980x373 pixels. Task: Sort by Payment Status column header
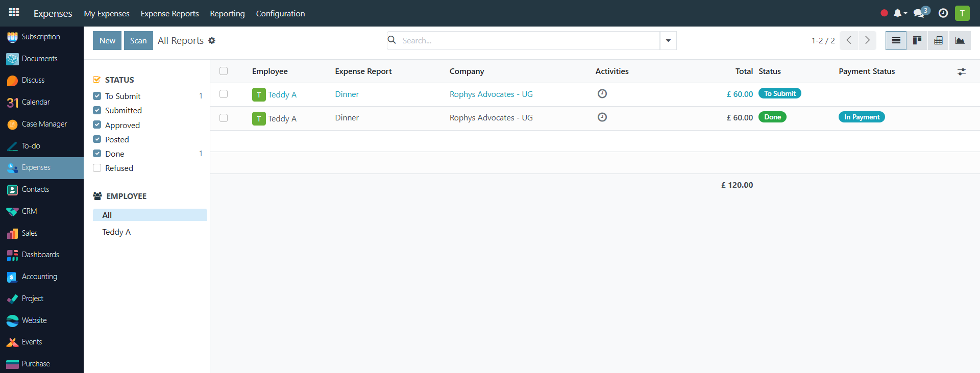pyautogui.click(x=867, y=71)
